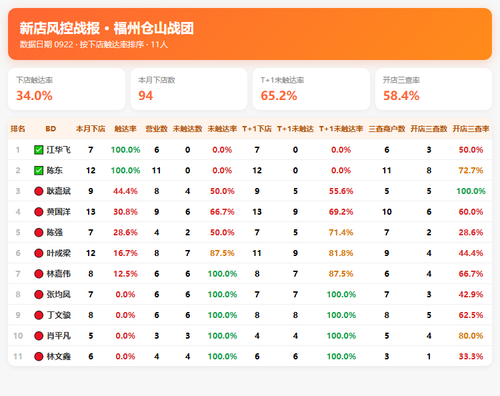Screen dimensions: 500x396
Task: Select the 本月下店 column header
Action: tap(91, 129)
